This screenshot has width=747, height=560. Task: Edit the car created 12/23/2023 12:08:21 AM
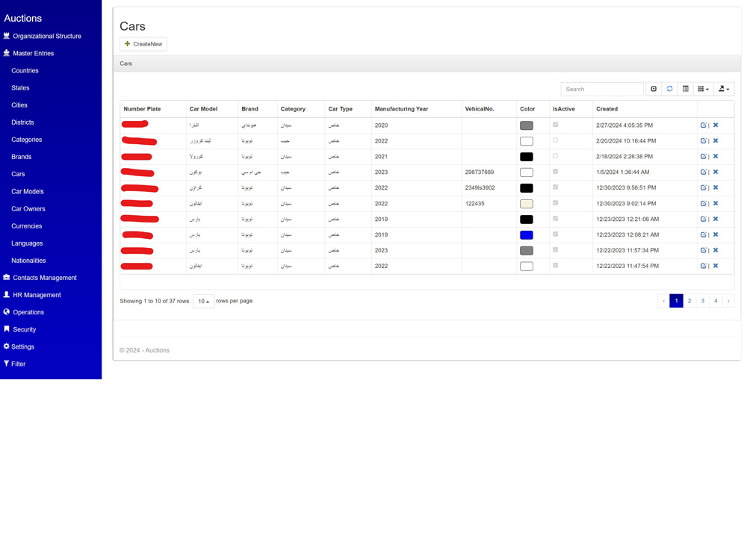click(703, 234)
